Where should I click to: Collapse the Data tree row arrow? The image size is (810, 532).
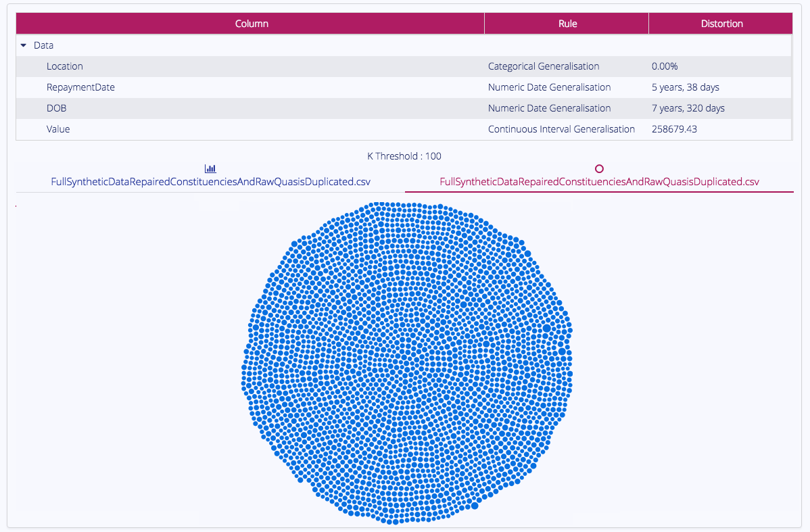[x=23, y=45]
